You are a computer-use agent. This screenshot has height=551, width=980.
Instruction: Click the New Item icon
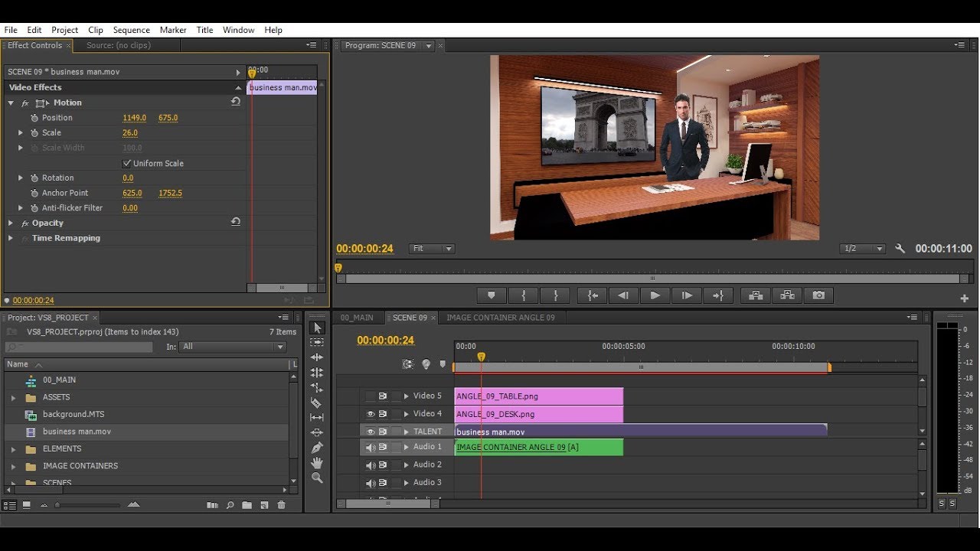pyautogui.click(x=264, y=505)
